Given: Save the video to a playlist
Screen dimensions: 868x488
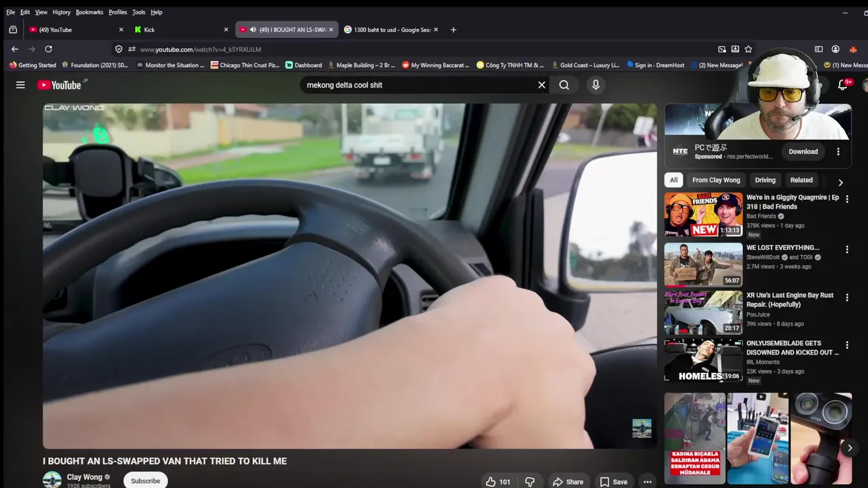Looking at the screenshot, I should point(614,481).
